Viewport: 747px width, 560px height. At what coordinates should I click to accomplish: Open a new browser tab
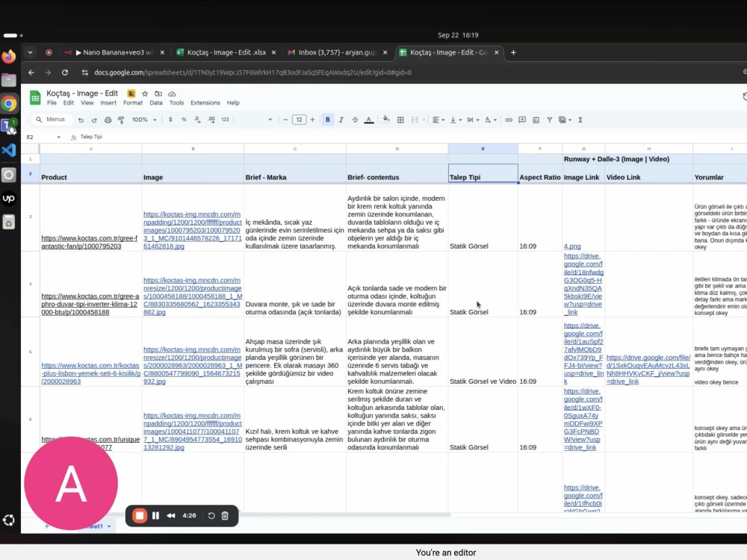(513, 52)
